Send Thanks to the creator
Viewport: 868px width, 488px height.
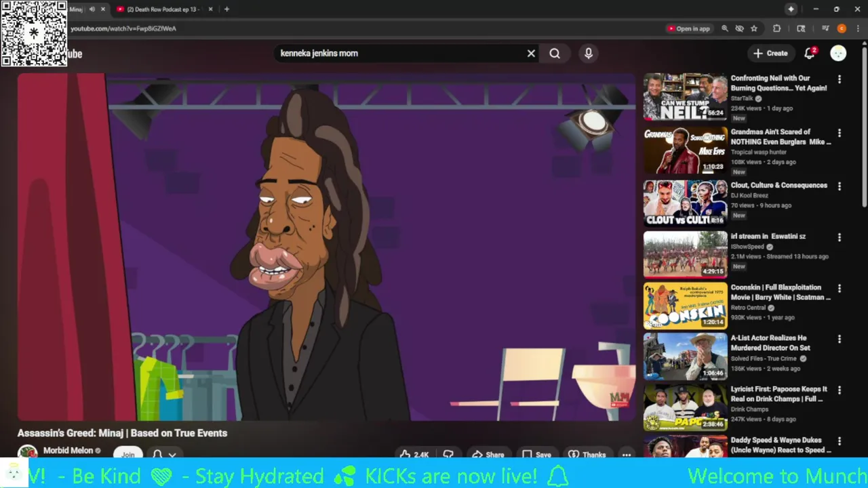click(587, 454)
